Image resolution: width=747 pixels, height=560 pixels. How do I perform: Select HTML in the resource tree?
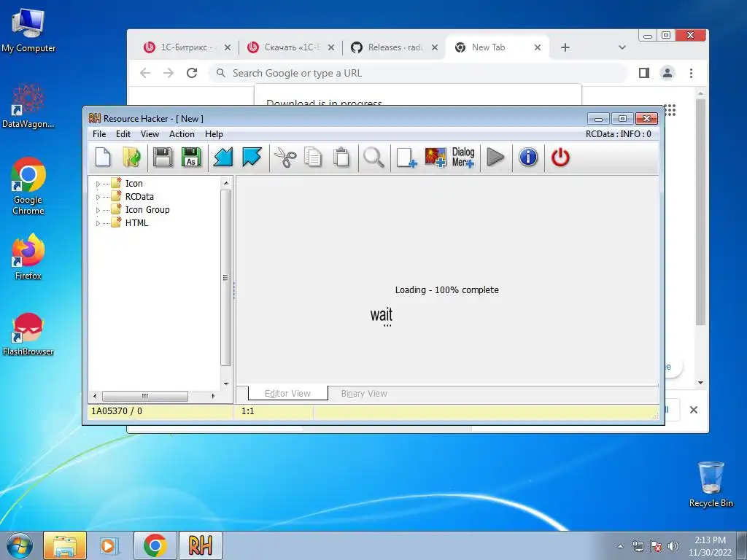point(136,223)
